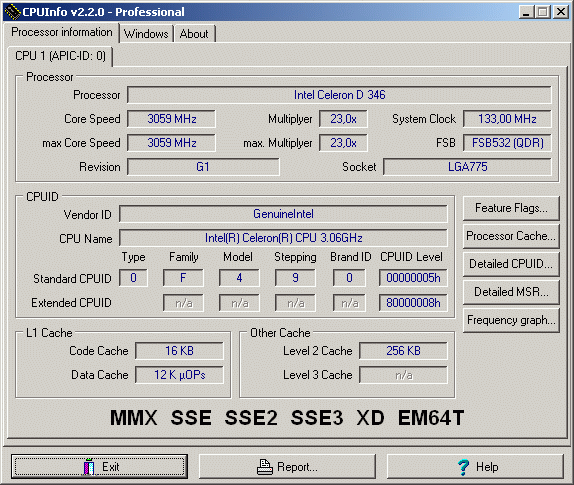Click the SSE3 feature label
Screen dimensions: 574x485
coord(317,418)
